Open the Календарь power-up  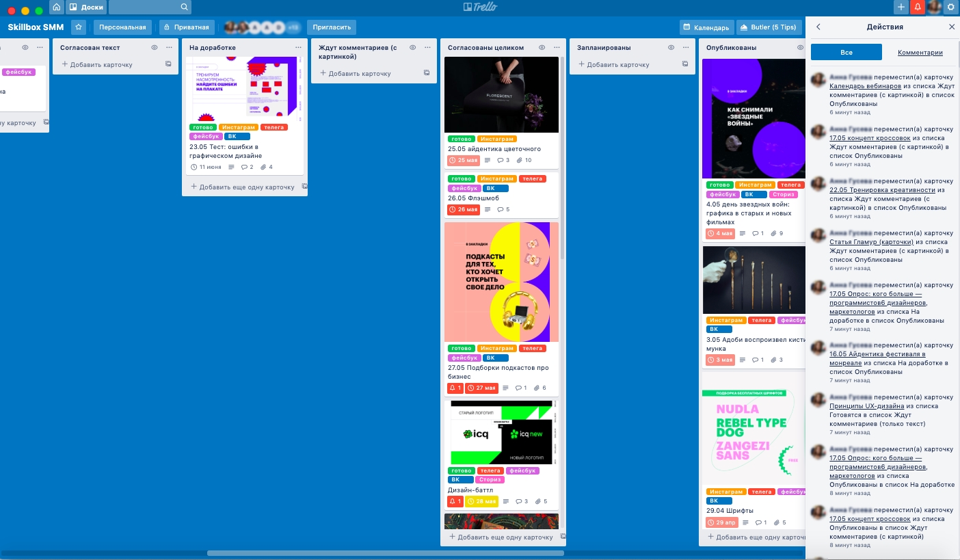pos(706,27)
